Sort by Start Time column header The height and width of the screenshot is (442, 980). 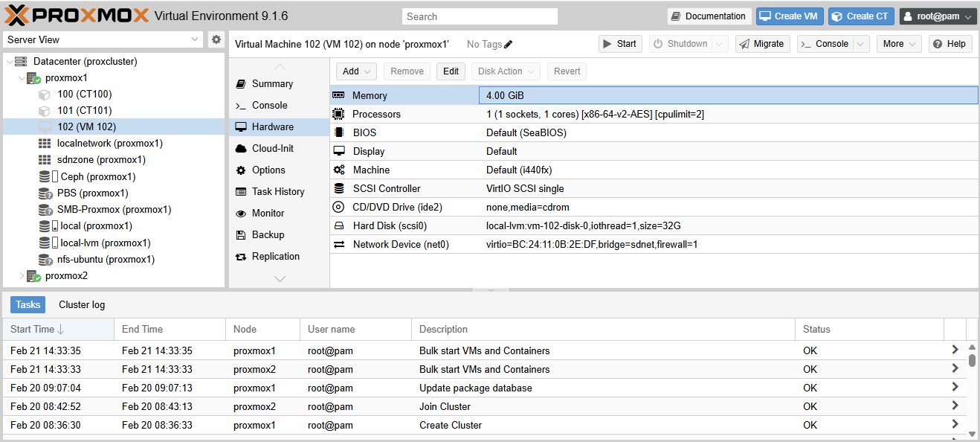58,329
